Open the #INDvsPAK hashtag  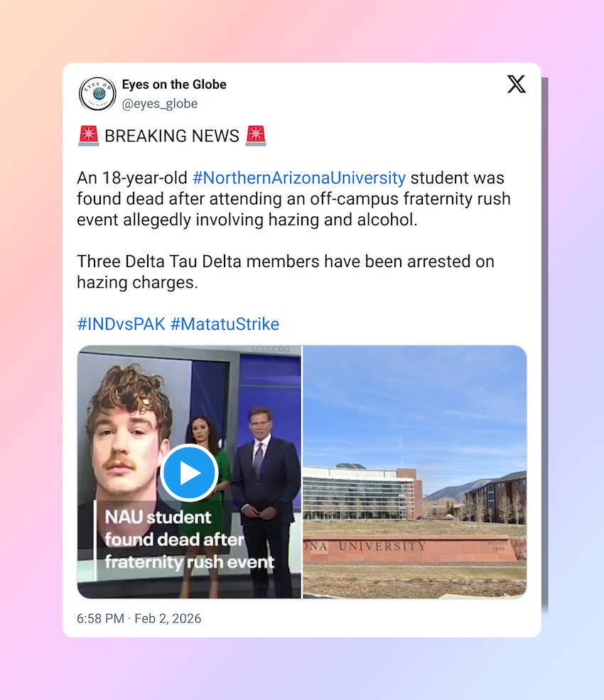coord(121,324)
